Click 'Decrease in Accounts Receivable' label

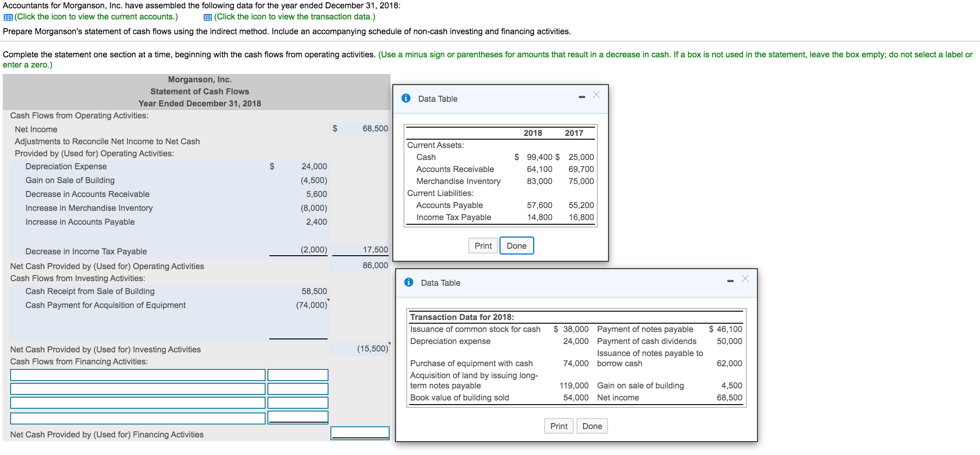pyautogui.click(x=87, y=194)
